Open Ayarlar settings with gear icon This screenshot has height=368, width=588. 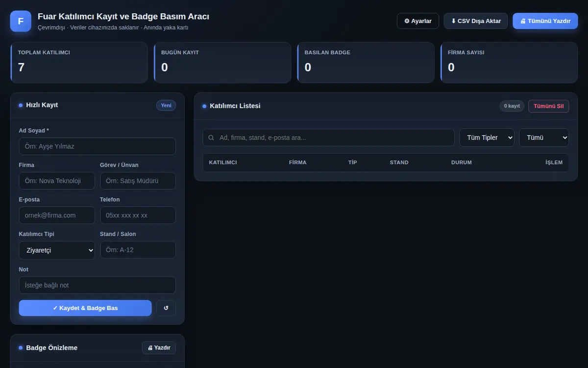click(418, 21)
